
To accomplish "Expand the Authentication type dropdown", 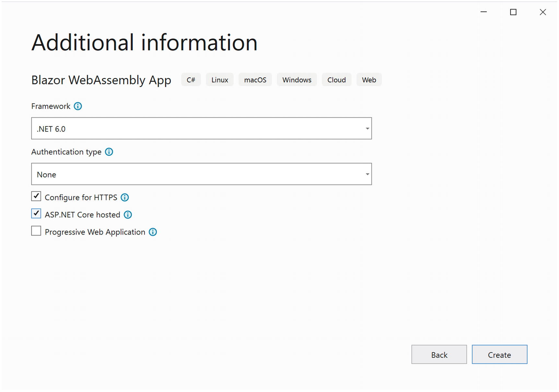I will tap(201, 174).
